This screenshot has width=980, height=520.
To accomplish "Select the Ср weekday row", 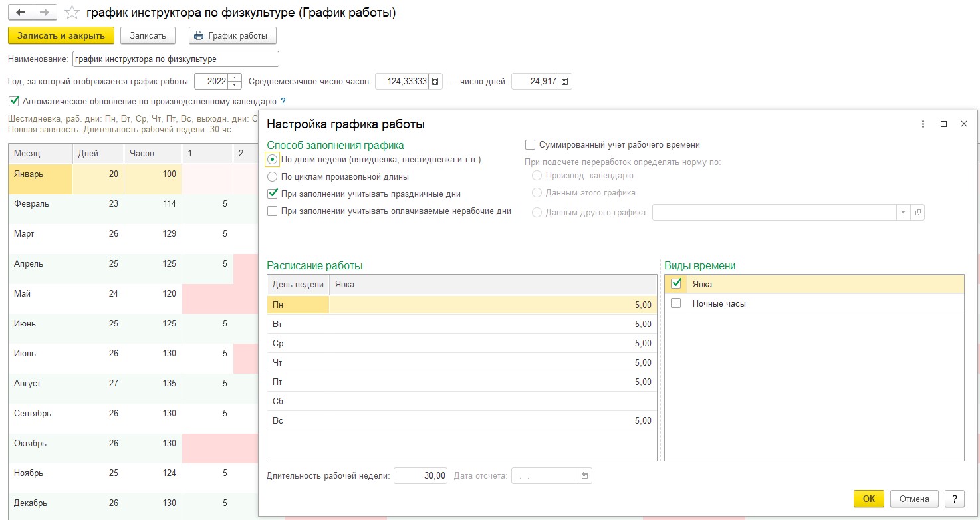I will click(x=461, y=343).
